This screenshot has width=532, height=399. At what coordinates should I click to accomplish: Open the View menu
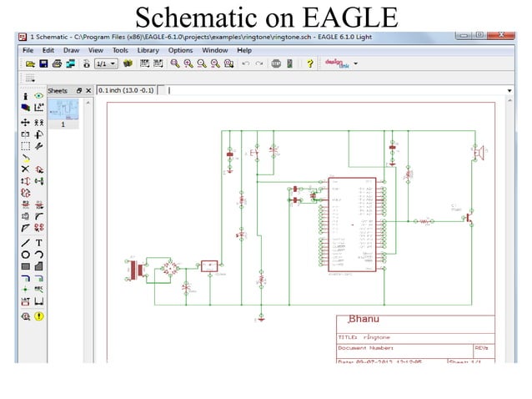[96, 50]
